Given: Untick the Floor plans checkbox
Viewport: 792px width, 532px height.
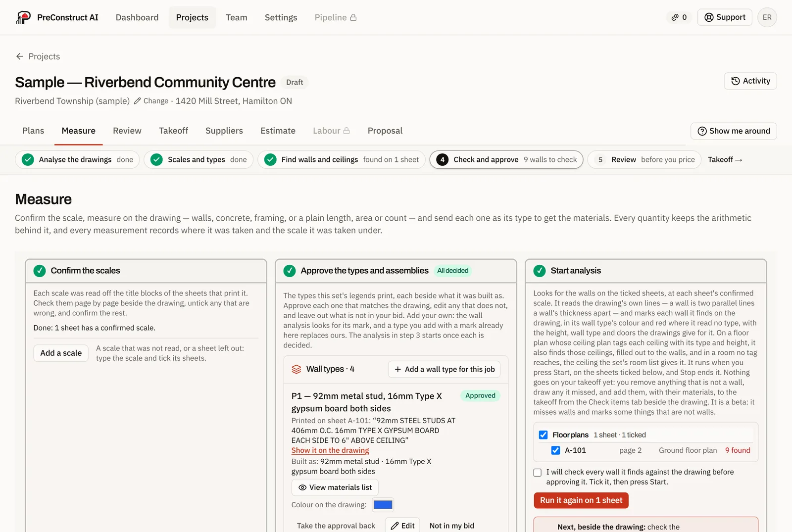Looking at the screenshot, I should 544,435.
